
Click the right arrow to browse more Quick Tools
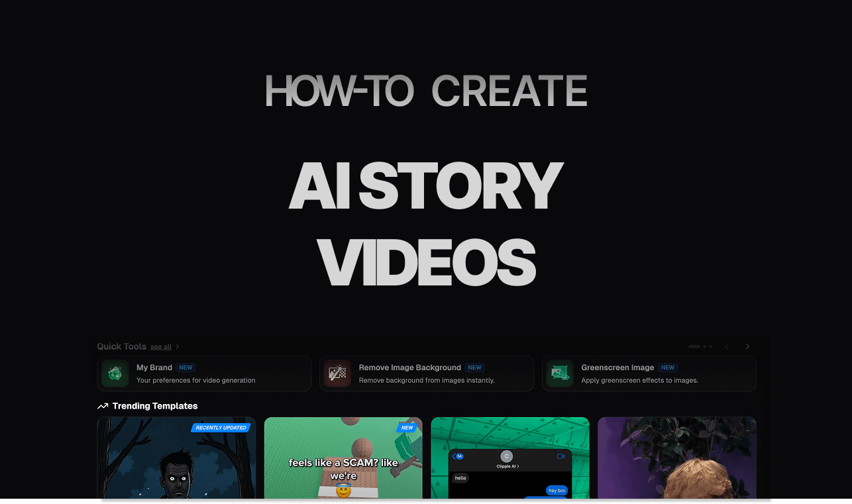[747, 346]
